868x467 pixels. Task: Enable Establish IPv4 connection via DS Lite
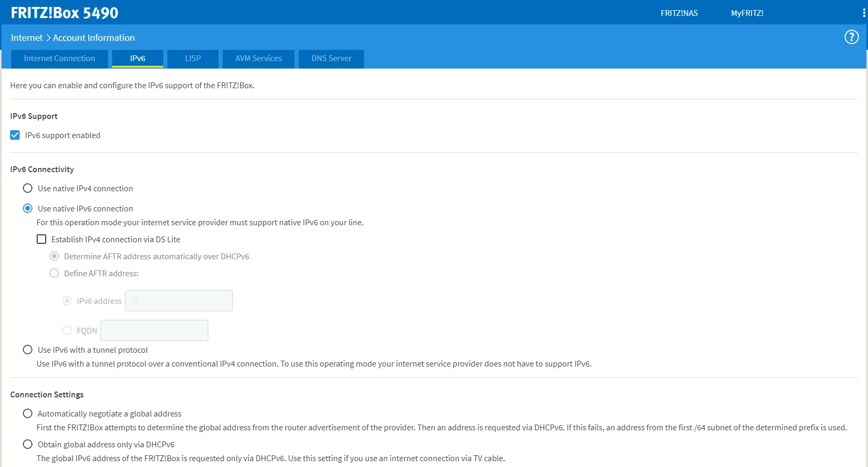[x=41, y=239]
